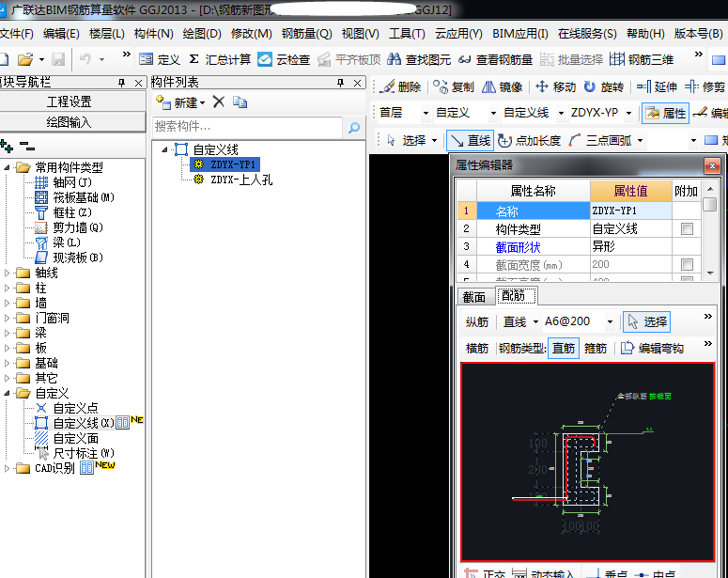This screenshot has width=728, height=578.
Task: Delete component with X icon in 构件列表
Action: click(219, 102)
